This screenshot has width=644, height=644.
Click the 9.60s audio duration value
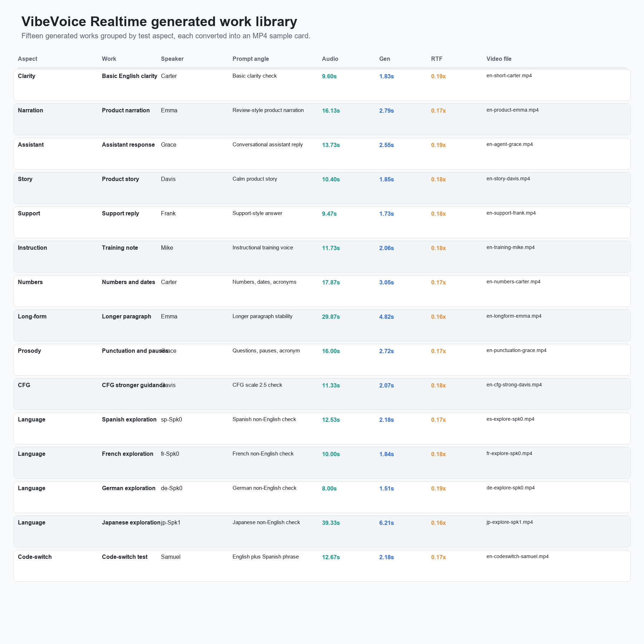(329, 77)
